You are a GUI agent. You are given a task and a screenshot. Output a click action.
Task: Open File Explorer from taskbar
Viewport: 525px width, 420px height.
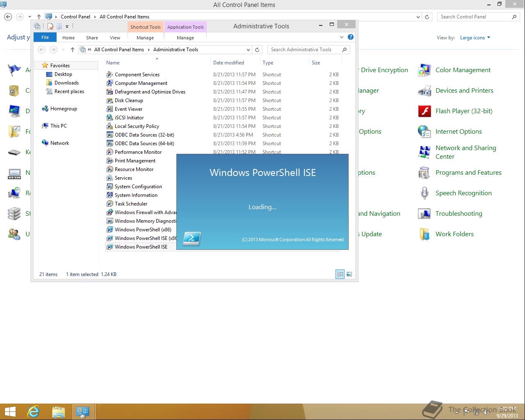pyautogui.click(x=58, y=412)
